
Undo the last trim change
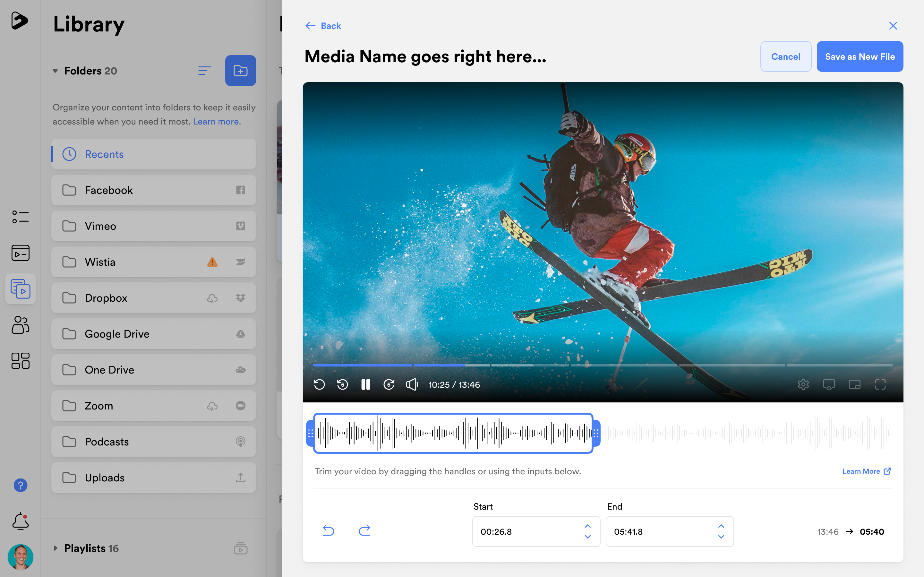pyautogui.click(x=328, y=530)
